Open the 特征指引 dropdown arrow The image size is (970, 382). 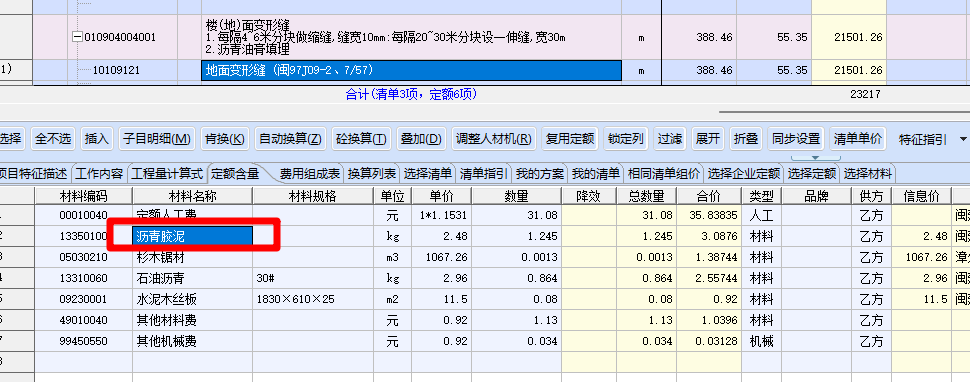[x=963, y=140]
